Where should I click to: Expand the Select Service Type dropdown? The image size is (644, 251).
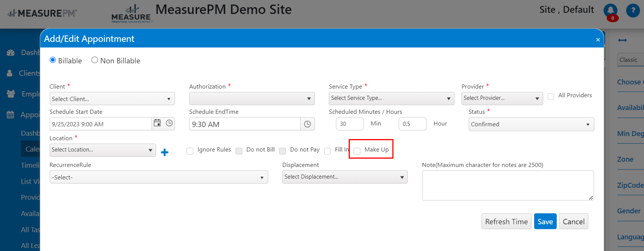[392, 98]
